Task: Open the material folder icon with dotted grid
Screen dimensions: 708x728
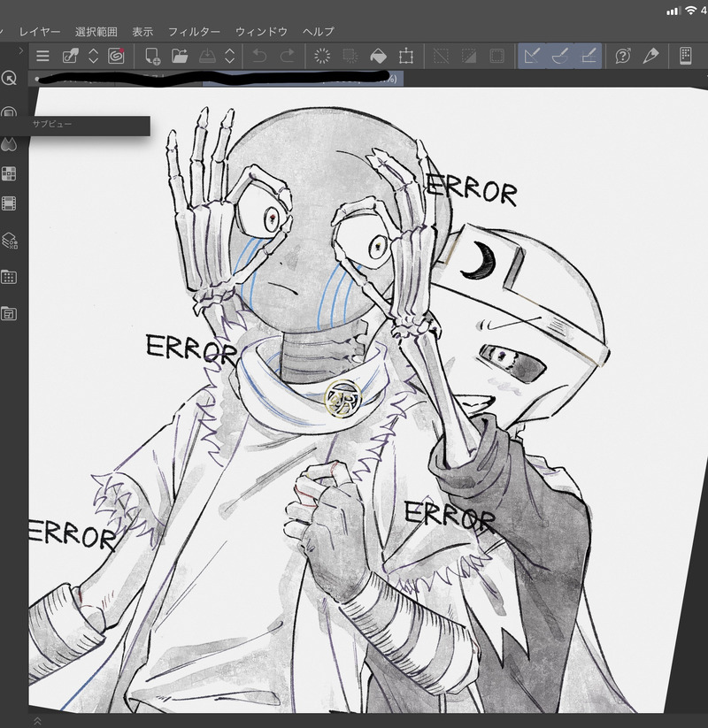Action: [9, 277]
